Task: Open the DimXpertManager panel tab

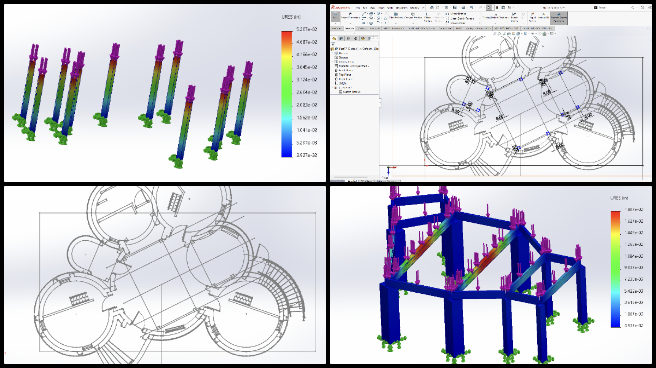Action: pyautogui.click(x=355, y=38)
